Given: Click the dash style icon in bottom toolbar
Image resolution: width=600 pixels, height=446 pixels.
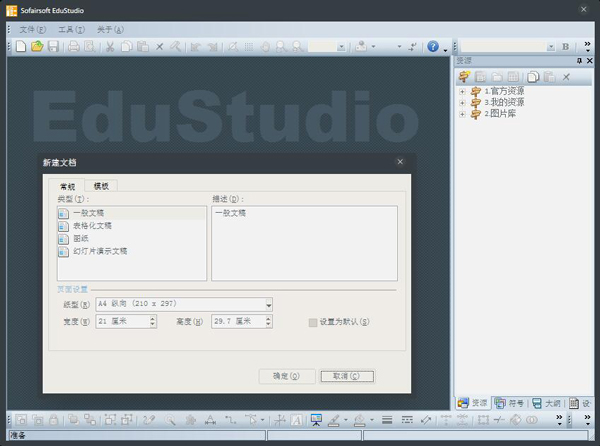Looking at the screenshot, I should click(407, 420).
